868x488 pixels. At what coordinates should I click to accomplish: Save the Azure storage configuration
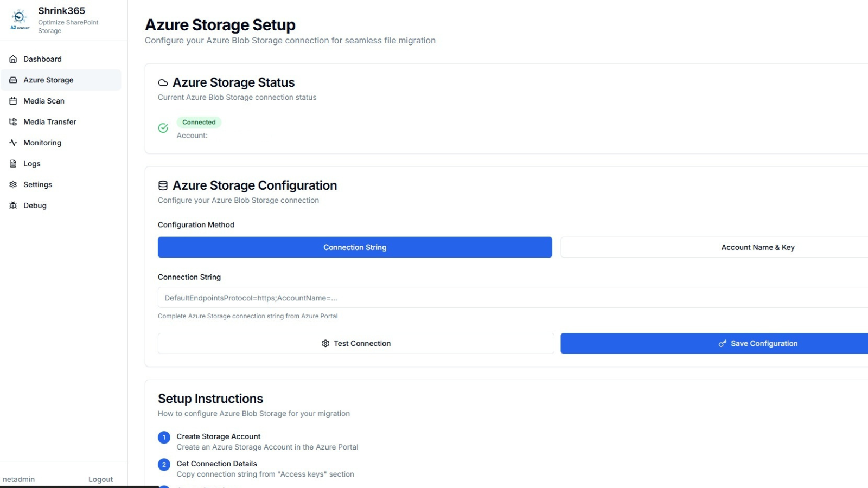714,344
